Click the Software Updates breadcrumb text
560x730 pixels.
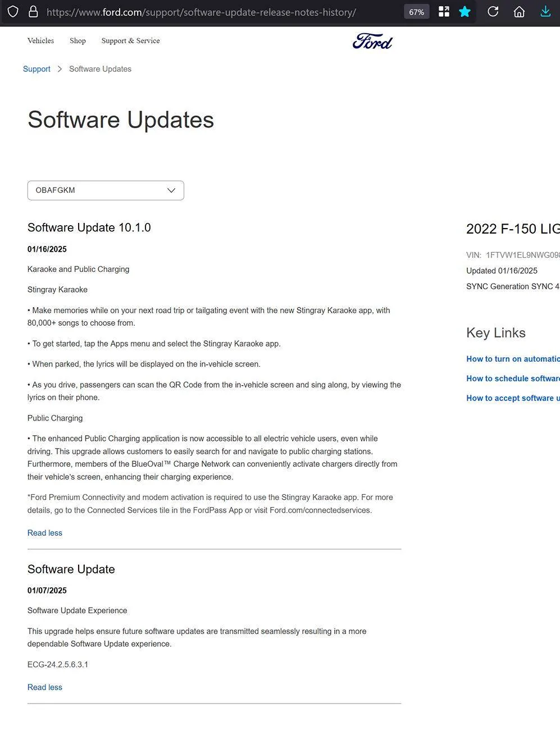pyautogui.click(x=100, y=69)
